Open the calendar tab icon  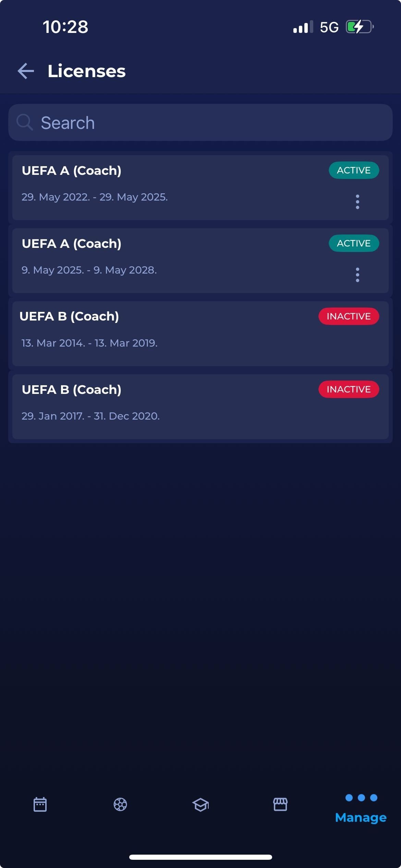pyautogui.click(x=40, y=804)
